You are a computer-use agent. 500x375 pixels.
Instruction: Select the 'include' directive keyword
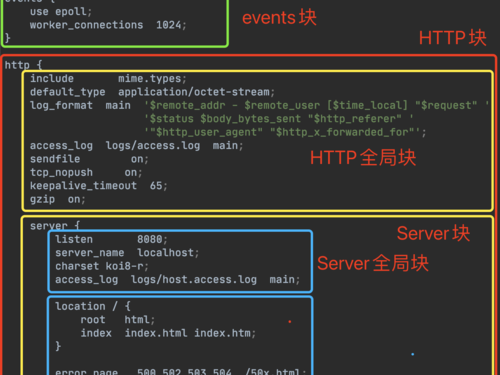(x=52, y=79)
